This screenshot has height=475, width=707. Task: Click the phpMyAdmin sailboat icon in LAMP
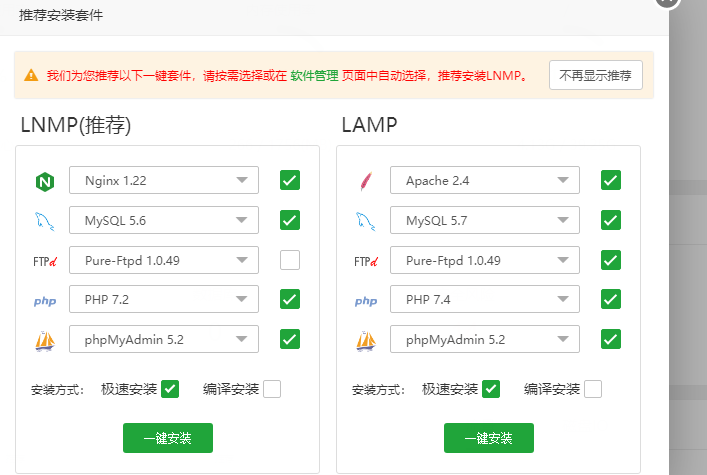[x=366, y=341]
